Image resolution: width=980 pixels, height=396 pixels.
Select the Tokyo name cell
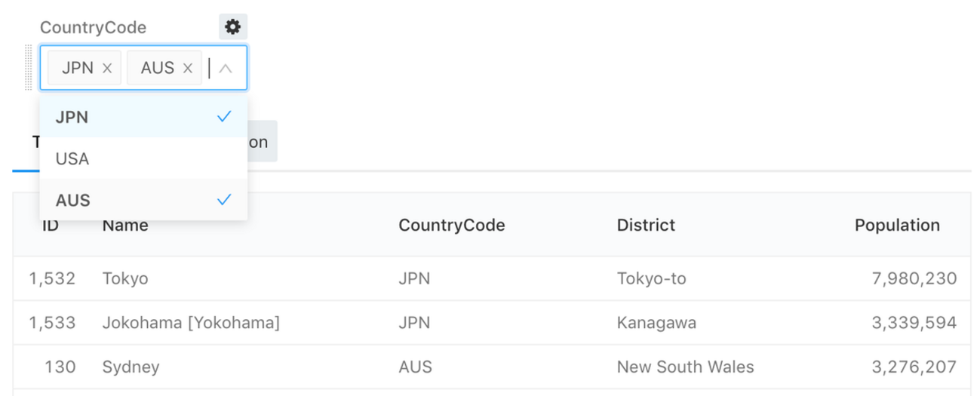point(125,278)
